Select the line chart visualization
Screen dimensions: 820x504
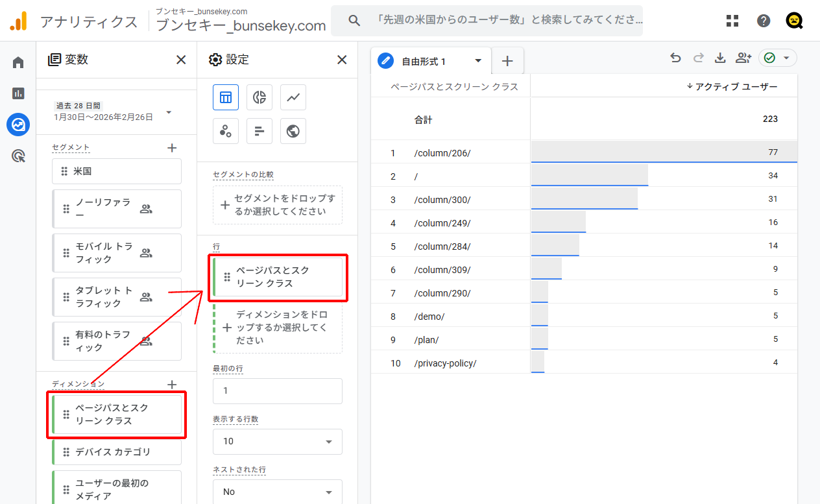[293, 97]
